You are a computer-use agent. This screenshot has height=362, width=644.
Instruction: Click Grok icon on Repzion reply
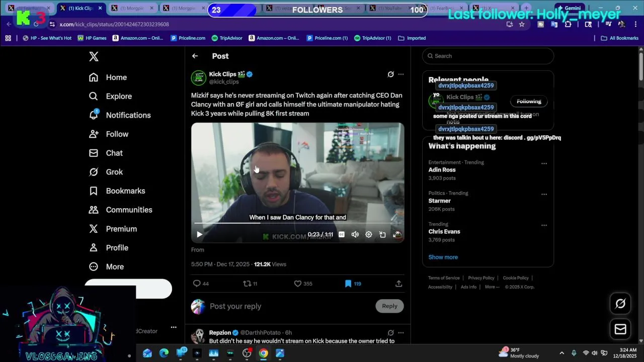point(390,332)
